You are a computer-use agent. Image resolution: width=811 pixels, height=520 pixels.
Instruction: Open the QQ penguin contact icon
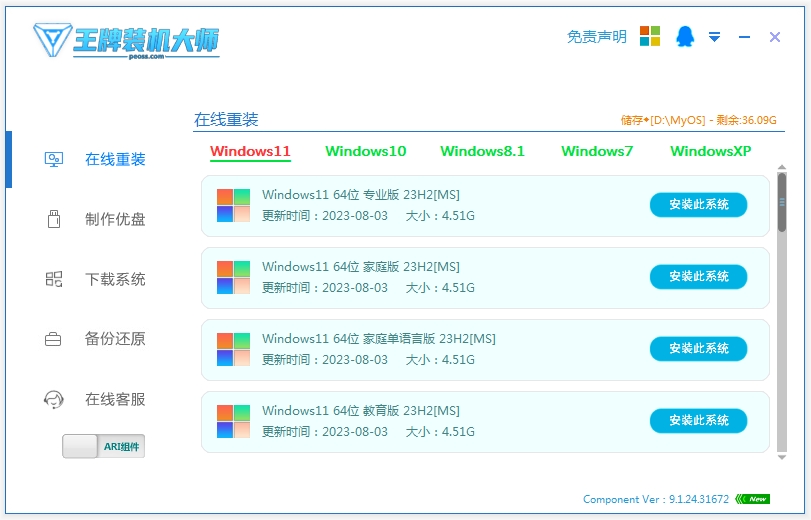pyautogui.click(x=685, y=36)
